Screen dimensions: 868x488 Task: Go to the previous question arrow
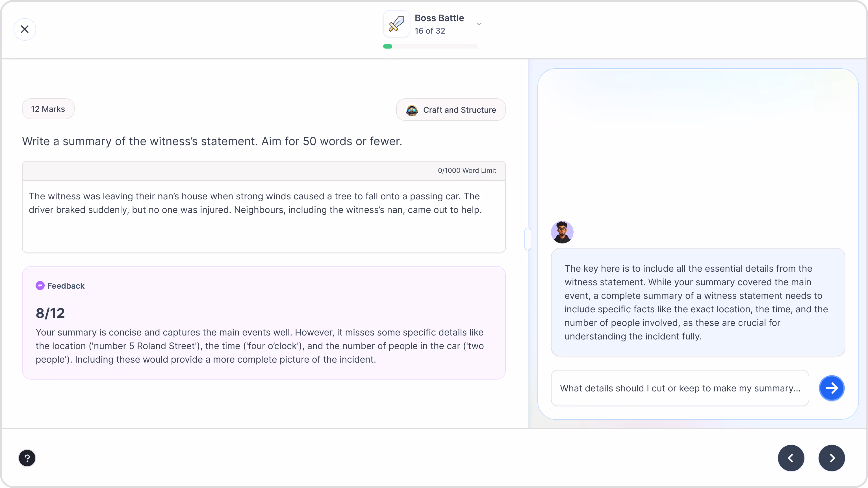tap(791, 458)
